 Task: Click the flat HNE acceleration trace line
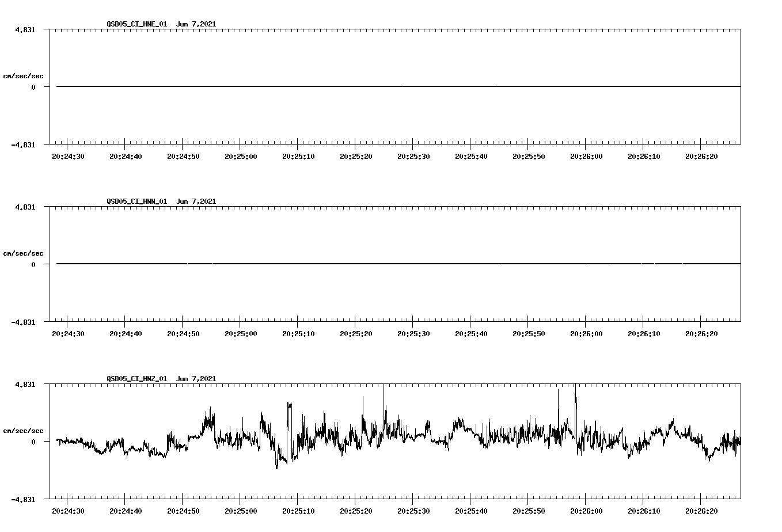pyautogui.click(x=398, y=86)
